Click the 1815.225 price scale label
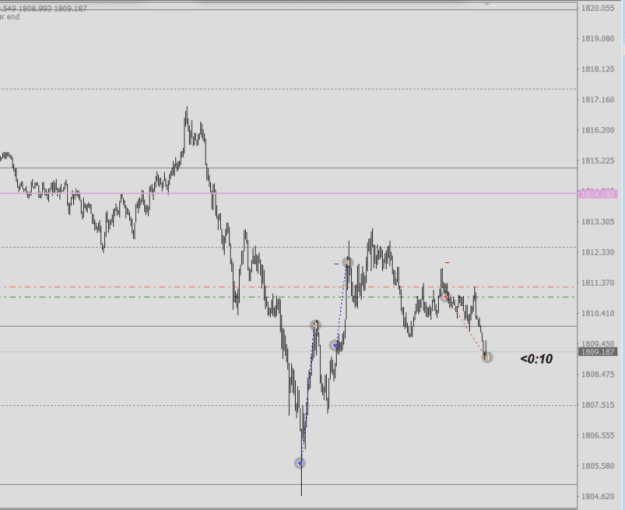The width and height of the screenshot is (625, 510). [x=597, y=161]
